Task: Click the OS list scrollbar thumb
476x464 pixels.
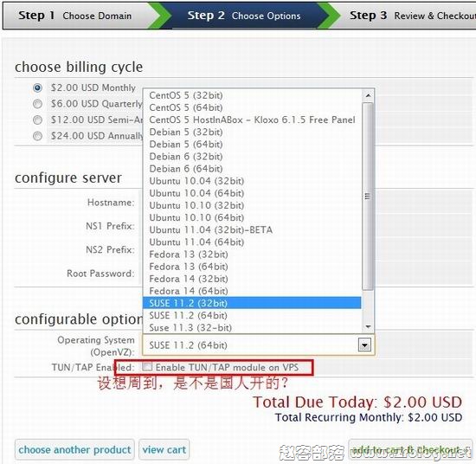Action: tap(368, 197)
